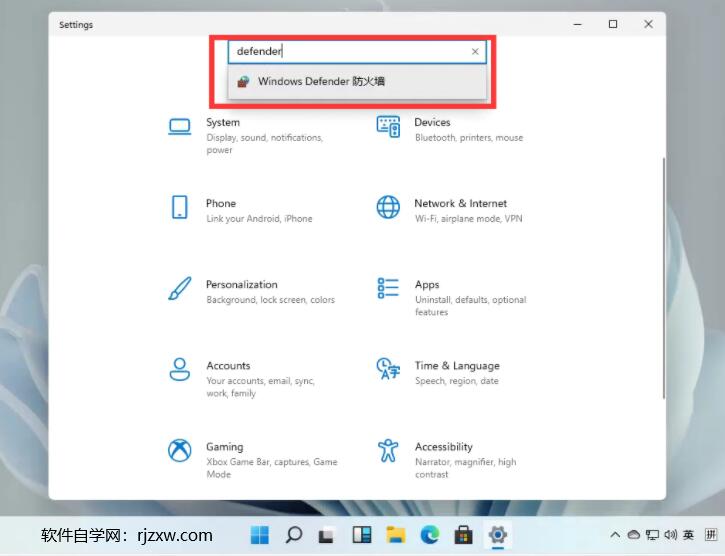Minimize the Settings window

click(578, 24)
